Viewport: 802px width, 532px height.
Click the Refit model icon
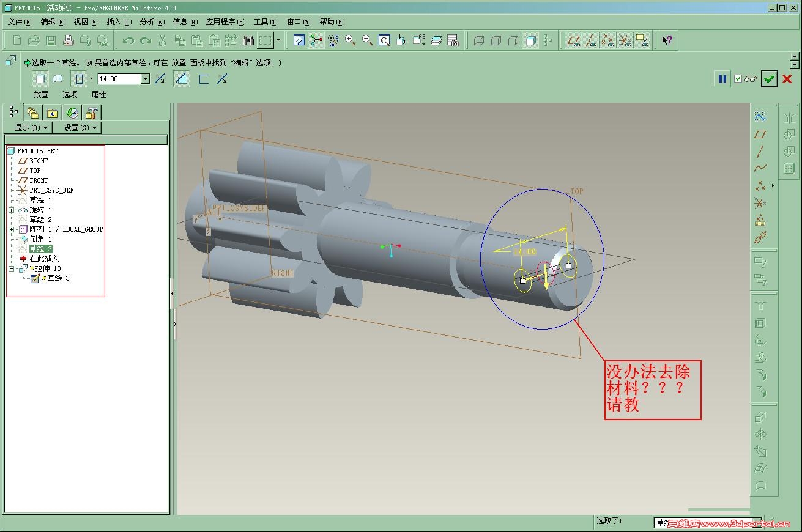[385, 40]
